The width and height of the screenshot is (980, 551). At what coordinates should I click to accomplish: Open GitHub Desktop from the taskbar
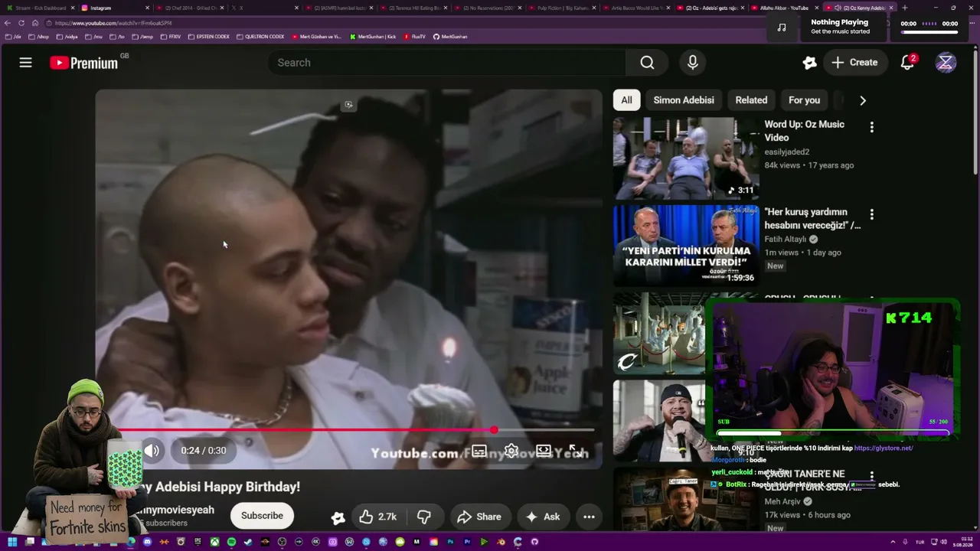click(x=534, y=542)
